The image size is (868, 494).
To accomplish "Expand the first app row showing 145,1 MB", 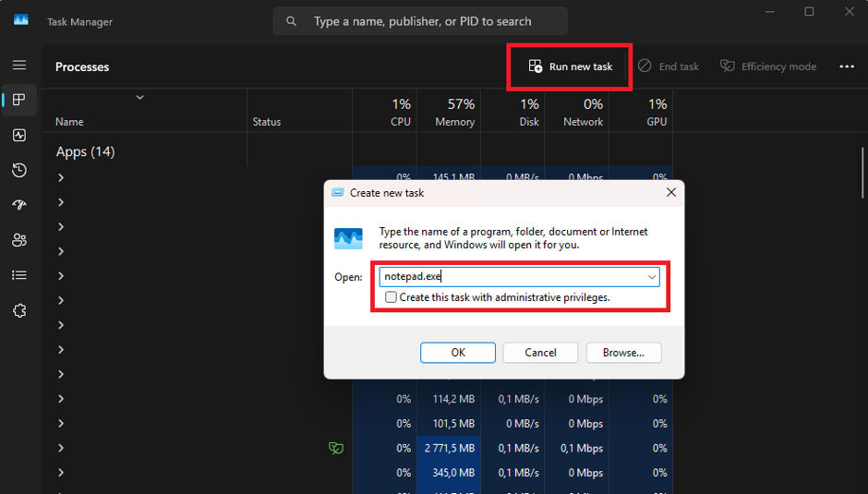I will click(x=61, y=177).
